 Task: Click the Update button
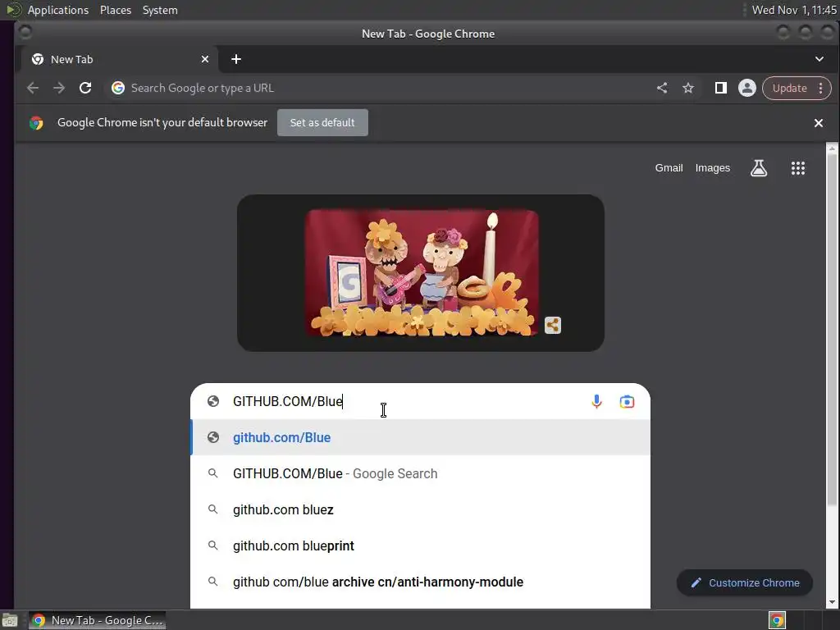click(x=789, y=88)
